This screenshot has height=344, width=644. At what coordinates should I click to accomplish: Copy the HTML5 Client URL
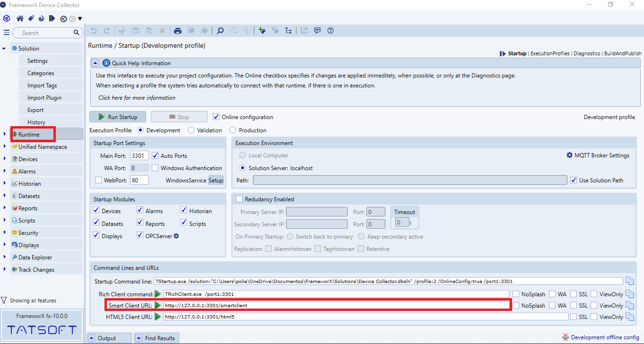630,316
